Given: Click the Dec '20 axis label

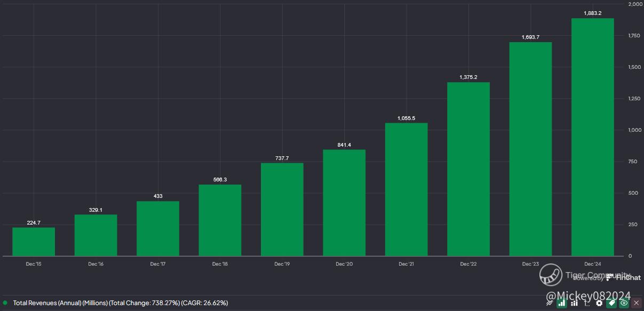Looking at the screenshot, I should click(344, 264).
